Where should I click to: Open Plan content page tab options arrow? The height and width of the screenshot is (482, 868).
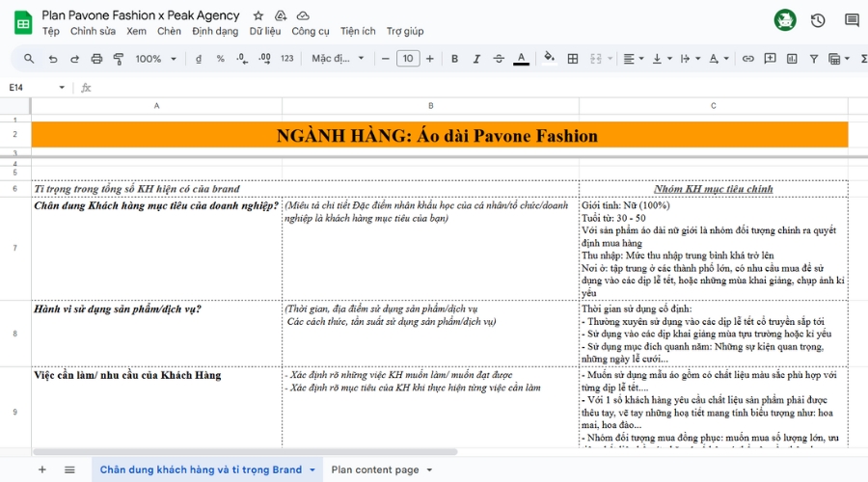pos(429,470)
